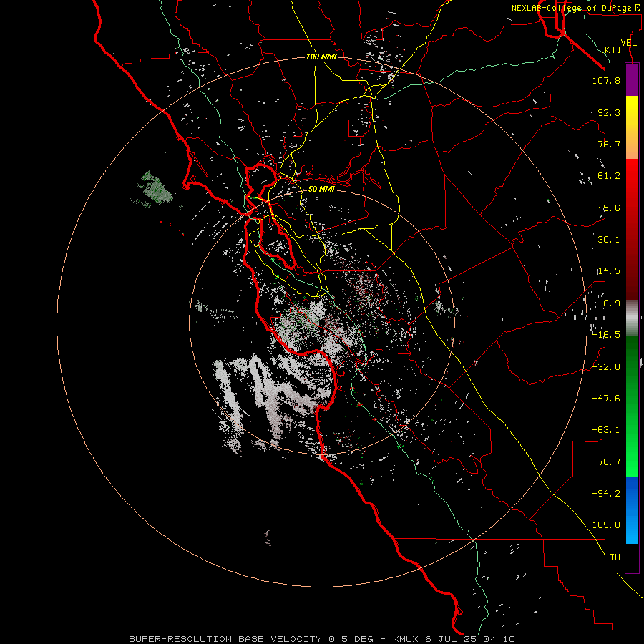
Task: Select the 61.2 velocity scale value
Action: [x=609, y=176]
